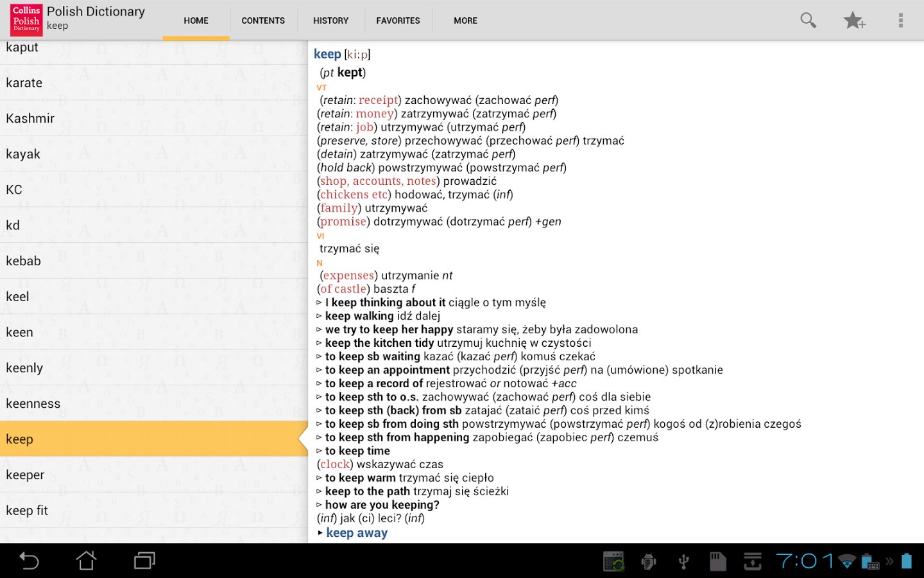The width and height of the screenshot is (924, 578).
Task: Open the recent apps button
Action: 144,561
